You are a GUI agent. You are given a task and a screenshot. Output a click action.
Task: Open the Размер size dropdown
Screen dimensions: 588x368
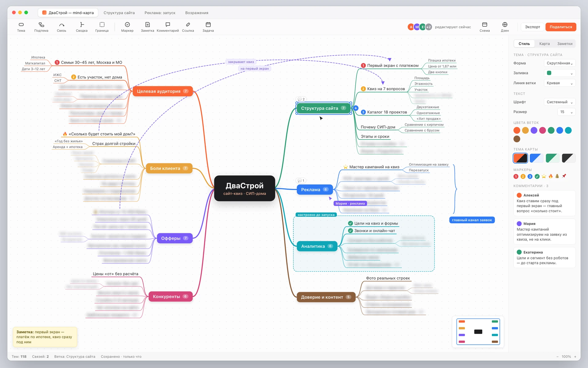[566, 112]
